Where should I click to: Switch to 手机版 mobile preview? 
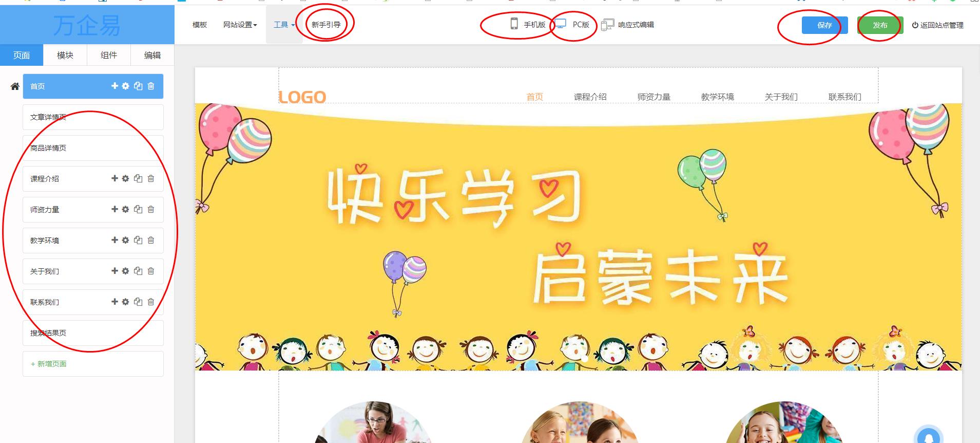tap(528, 24)
